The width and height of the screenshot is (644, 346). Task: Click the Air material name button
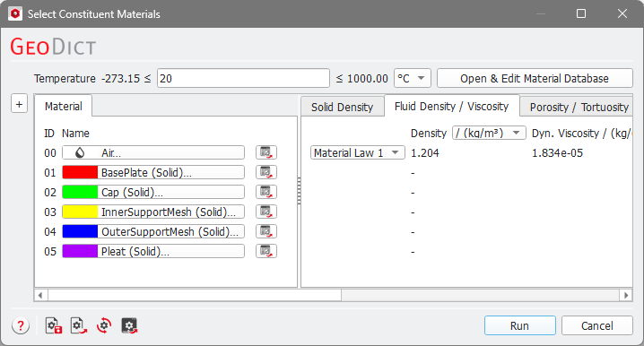pos(153,152)
